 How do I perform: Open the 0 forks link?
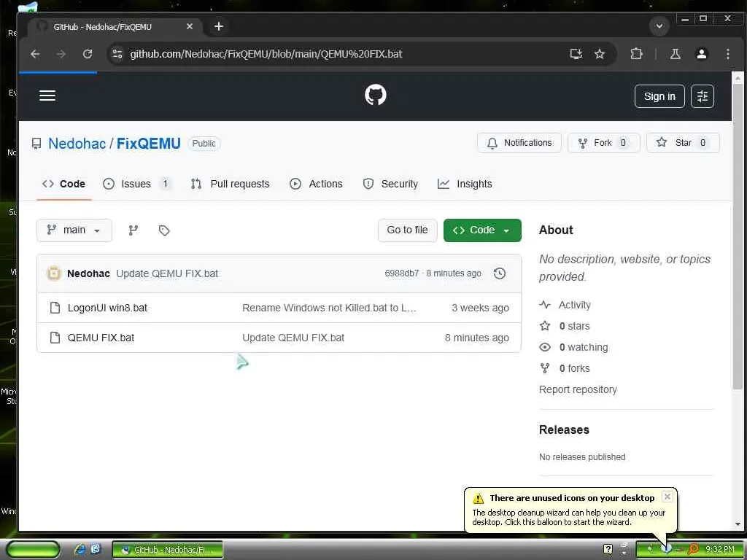(575, 368)
